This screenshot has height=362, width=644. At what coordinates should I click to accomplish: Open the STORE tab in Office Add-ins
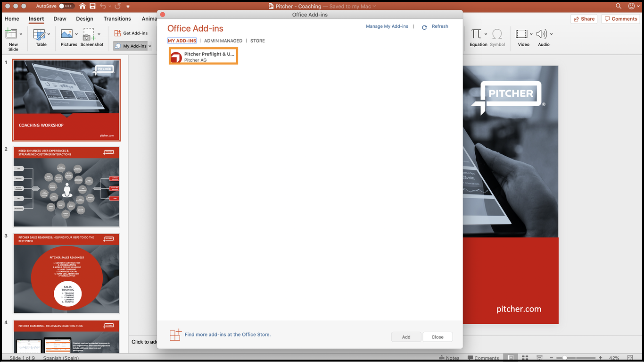[257, 41]
